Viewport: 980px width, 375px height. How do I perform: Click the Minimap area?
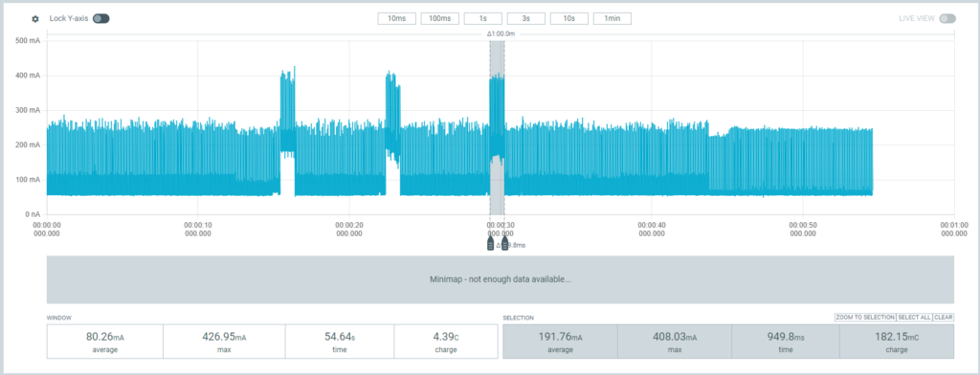coord(500,279)
